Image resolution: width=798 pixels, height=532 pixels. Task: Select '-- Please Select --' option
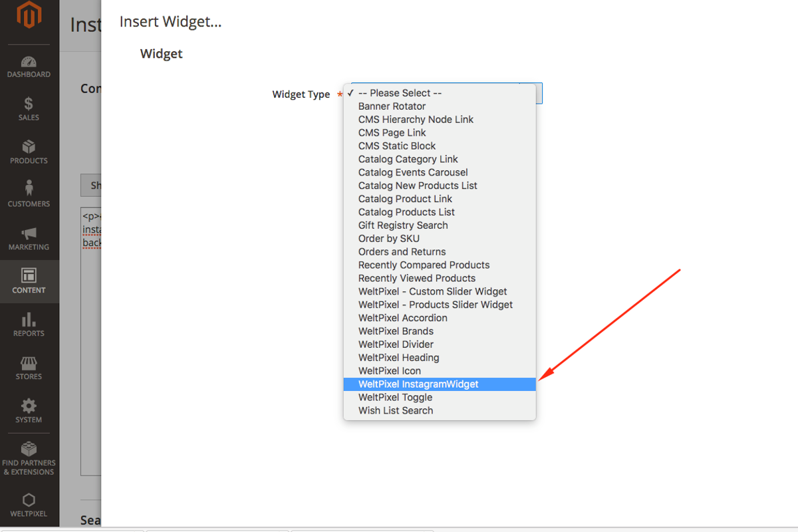440,93
